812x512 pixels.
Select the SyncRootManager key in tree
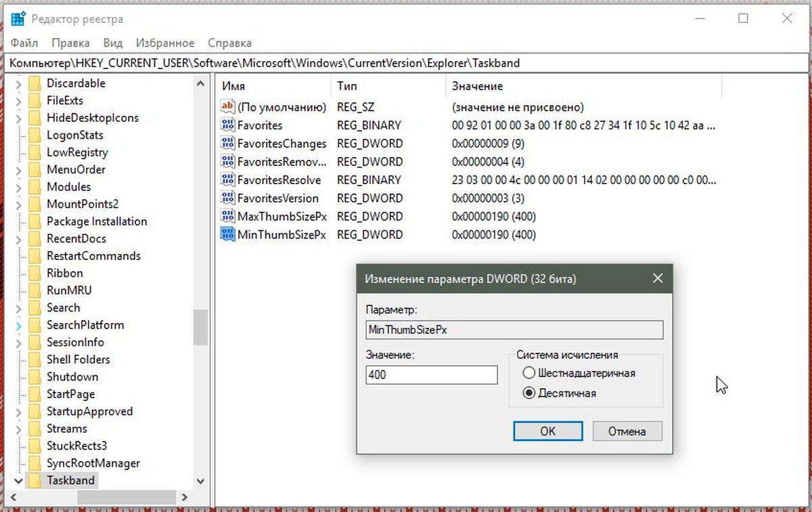coord(93,463)
